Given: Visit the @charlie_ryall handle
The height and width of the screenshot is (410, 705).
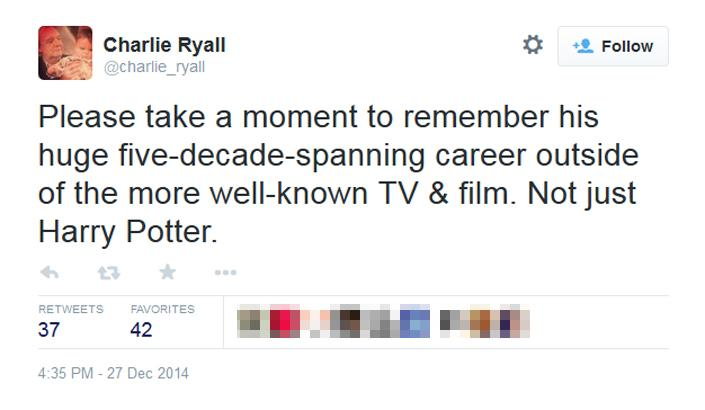Looking at the screenshot, I should [x=154, y=67].
